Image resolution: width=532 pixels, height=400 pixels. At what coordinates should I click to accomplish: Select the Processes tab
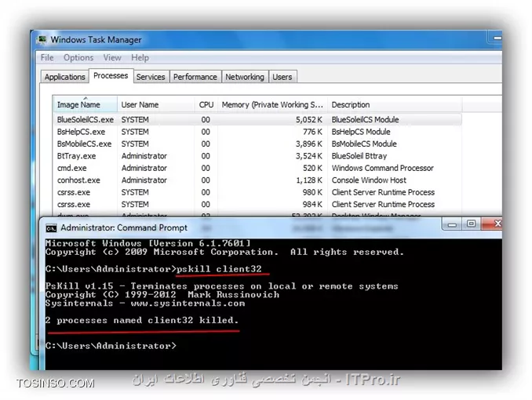111,75
